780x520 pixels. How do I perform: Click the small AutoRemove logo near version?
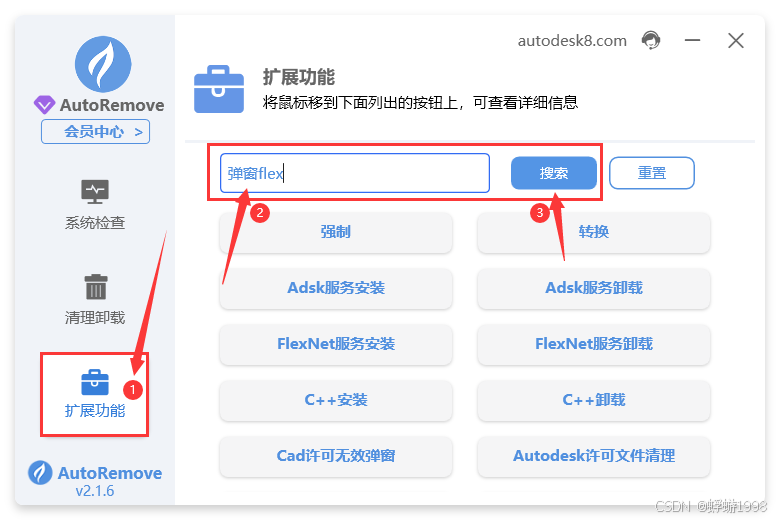(40, 472)
